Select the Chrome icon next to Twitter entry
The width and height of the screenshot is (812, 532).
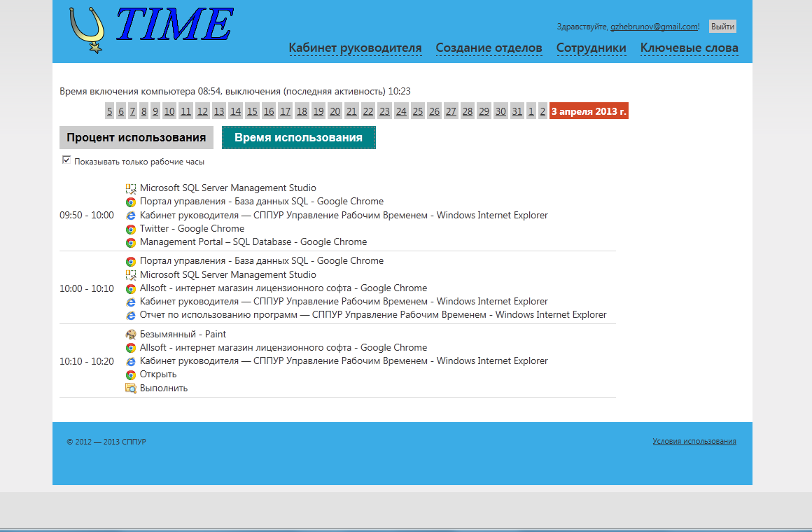(131, 228)
